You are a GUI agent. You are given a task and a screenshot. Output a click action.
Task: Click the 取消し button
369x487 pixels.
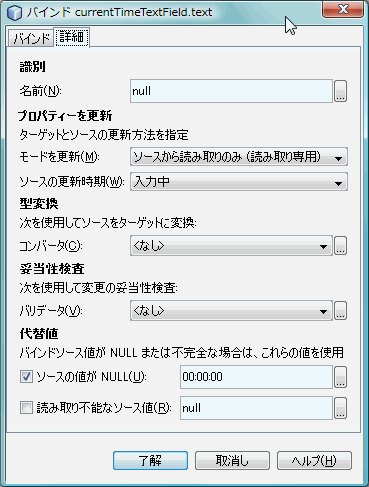[x=232, y=461]
